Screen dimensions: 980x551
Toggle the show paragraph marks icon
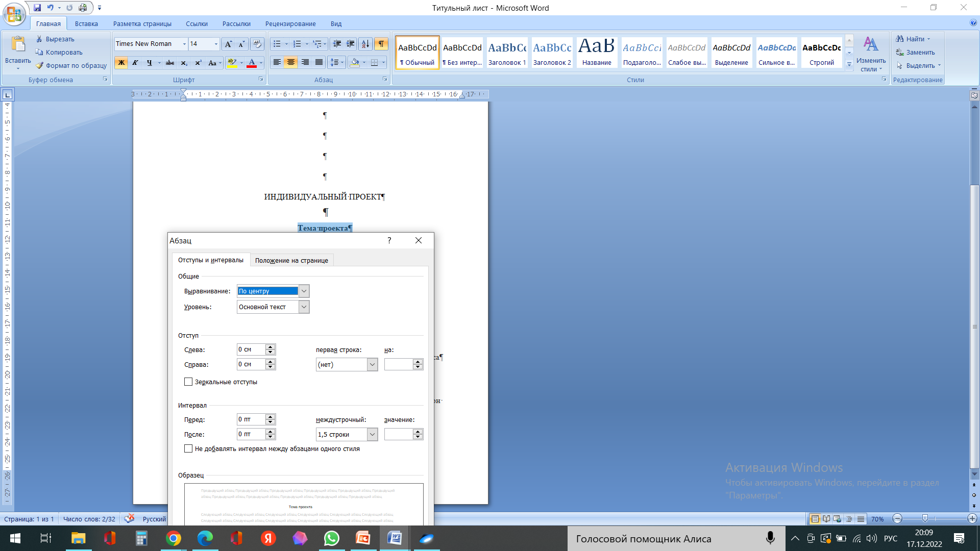pos(381,44)
